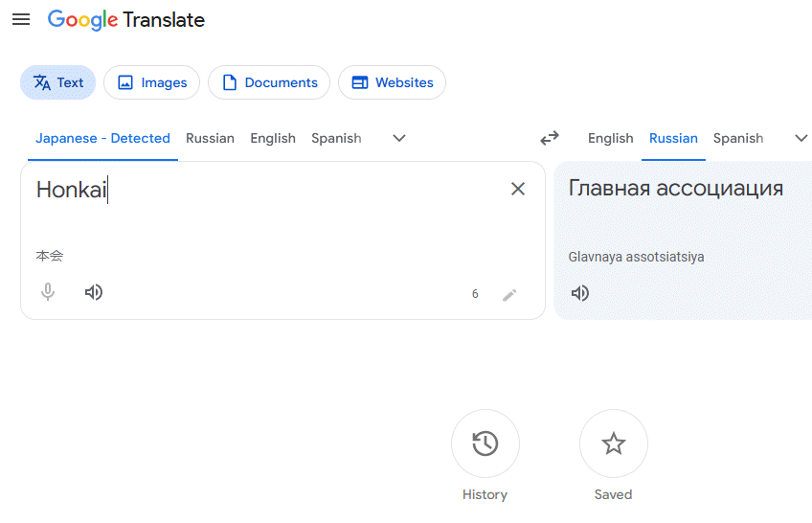Turn on handwriting pencil input
The height and width of the screenshot is (523, 812).
[x=509, y=294]
